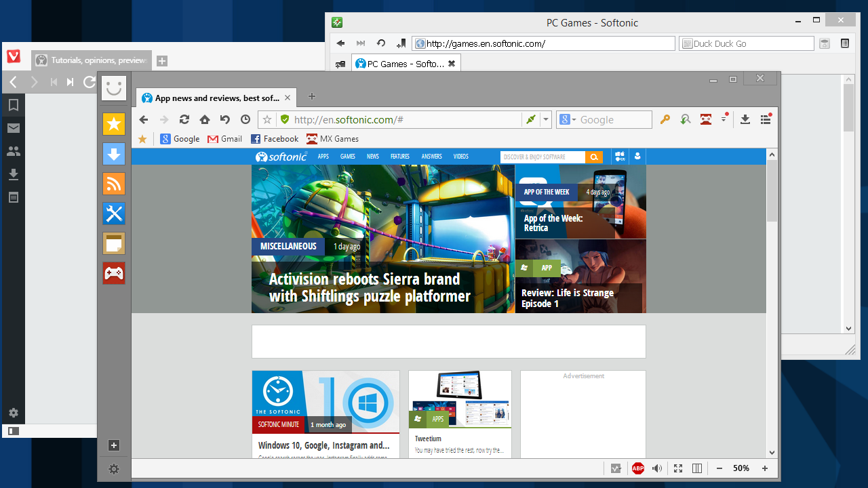
Task: Toggle the Adblock Plus ABP icon
Action: coord(637,468)
